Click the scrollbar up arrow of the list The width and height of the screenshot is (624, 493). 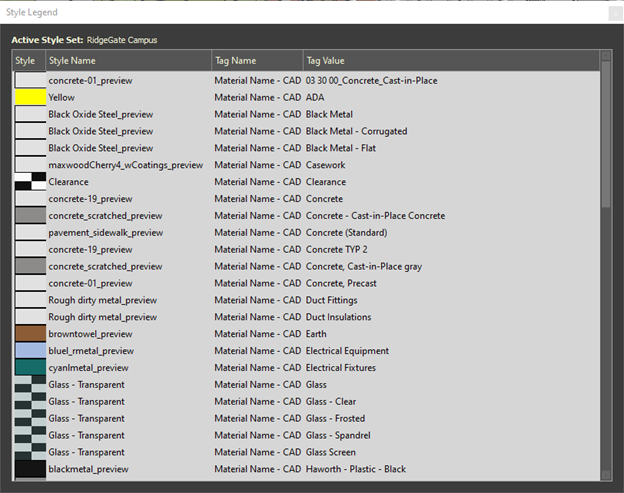click(606, 56)
